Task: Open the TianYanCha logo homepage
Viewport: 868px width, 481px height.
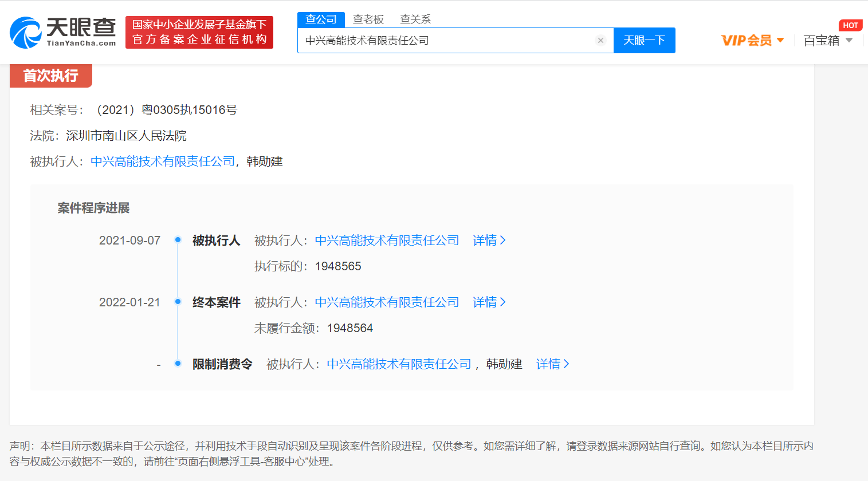Action: point(63,33)
